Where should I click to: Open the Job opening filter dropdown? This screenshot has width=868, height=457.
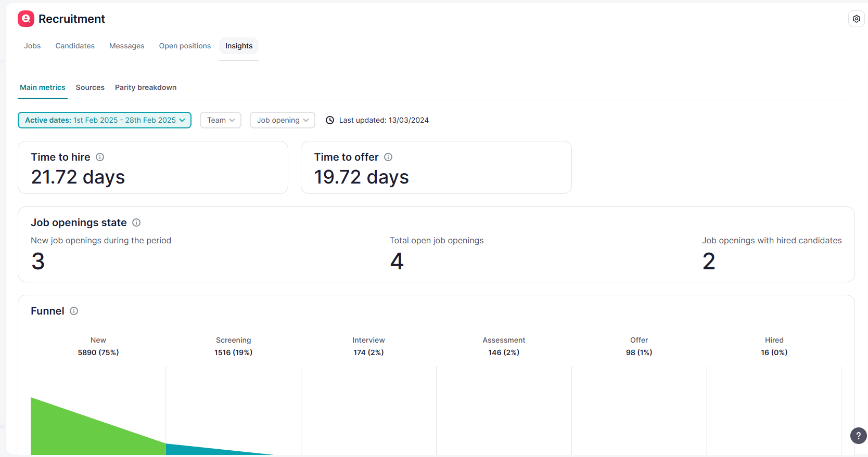[x=282, y=120]
